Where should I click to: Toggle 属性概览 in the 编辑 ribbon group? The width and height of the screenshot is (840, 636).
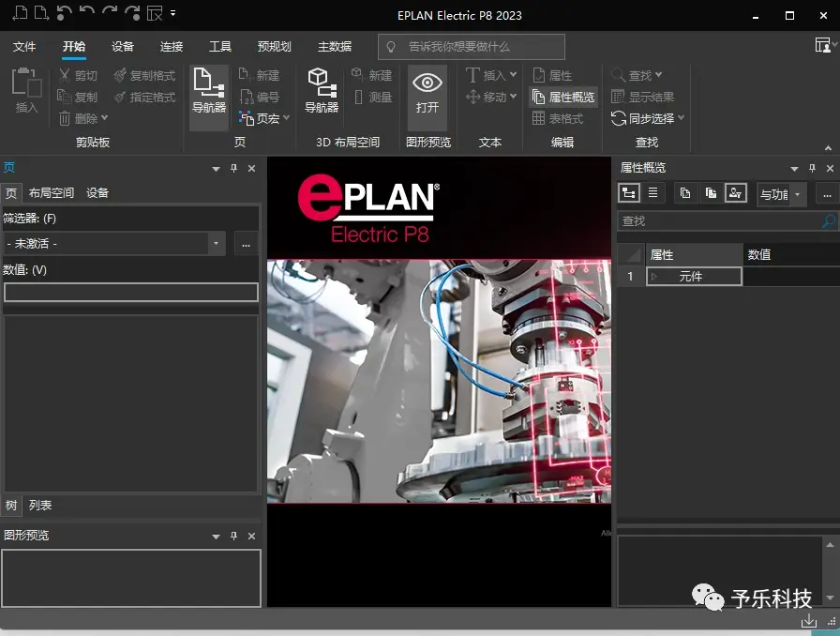[x=563, y=97]
